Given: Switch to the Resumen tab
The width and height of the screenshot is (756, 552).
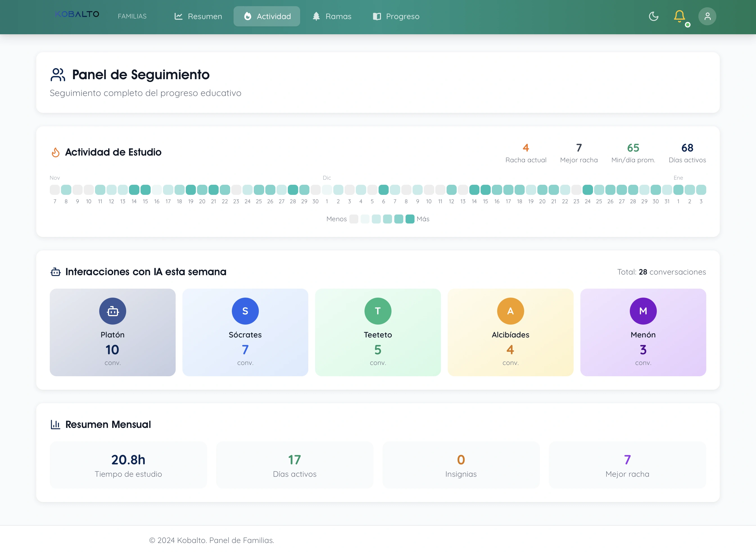Looking at the screenshot, I should click(x=198, y=16).
